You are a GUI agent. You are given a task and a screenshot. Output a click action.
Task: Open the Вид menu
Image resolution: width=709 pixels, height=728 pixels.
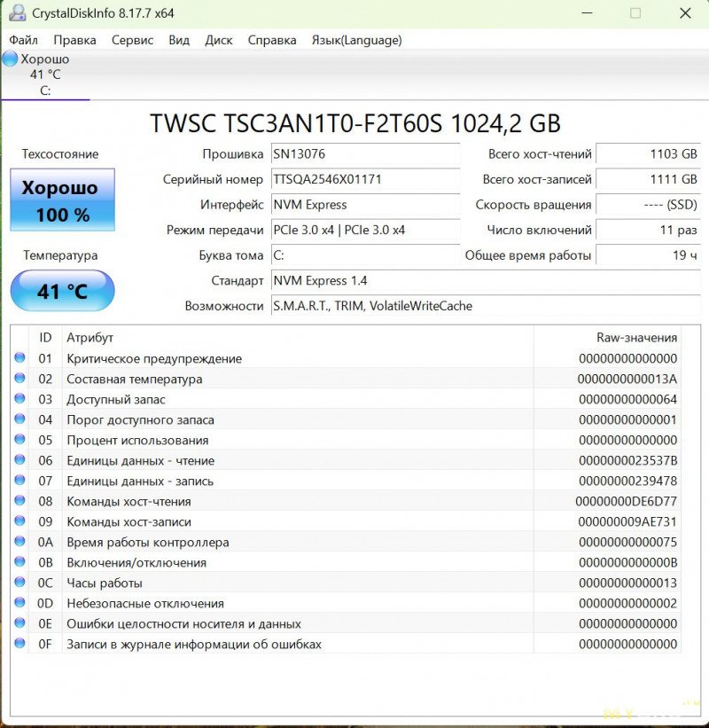pyautogui.click(x=179, y=41)
